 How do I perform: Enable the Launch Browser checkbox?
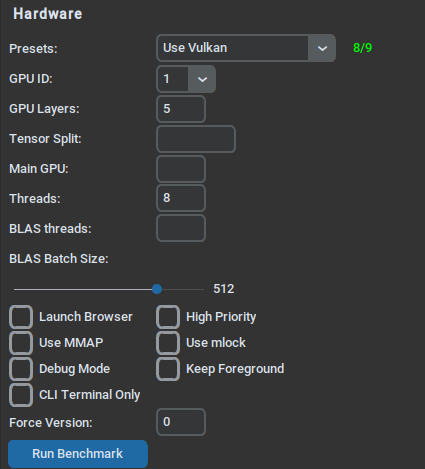tap(21, 317)
